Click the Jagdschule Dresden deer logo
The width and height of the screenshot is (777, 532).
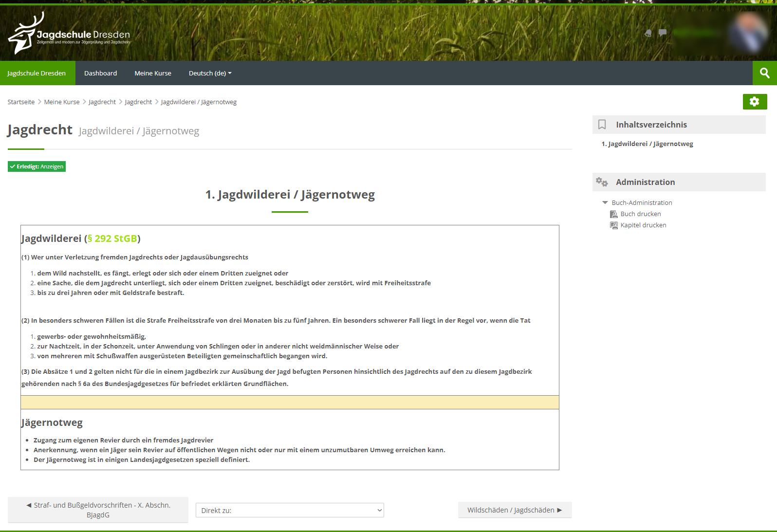coord(69,33)
